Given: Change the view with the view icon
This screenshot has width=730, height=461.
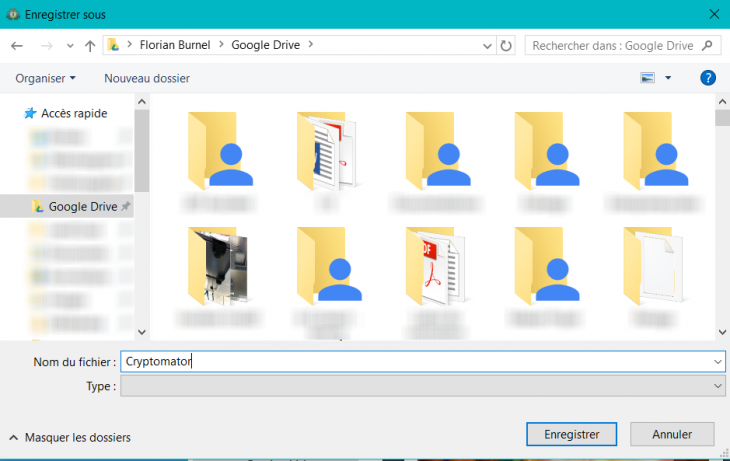Looking at the screenshot, I should click(648, 78).
